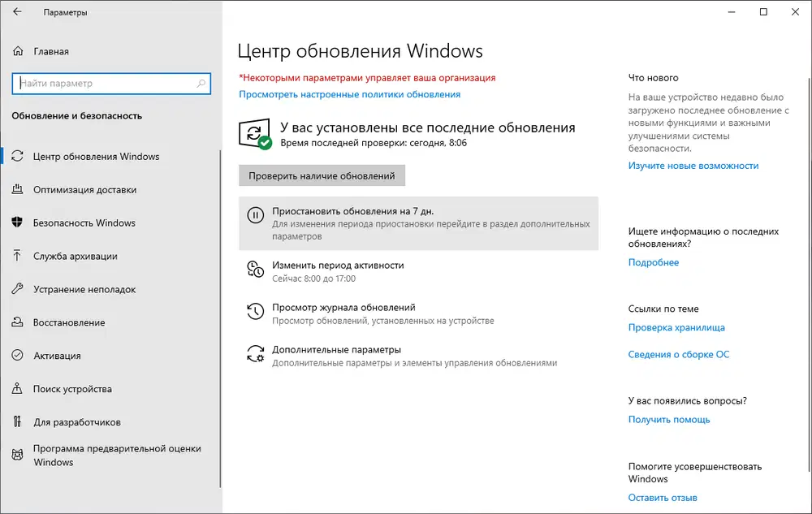Click the clock icon near Изменить период активности
The image size is (812, 514).
253,269
